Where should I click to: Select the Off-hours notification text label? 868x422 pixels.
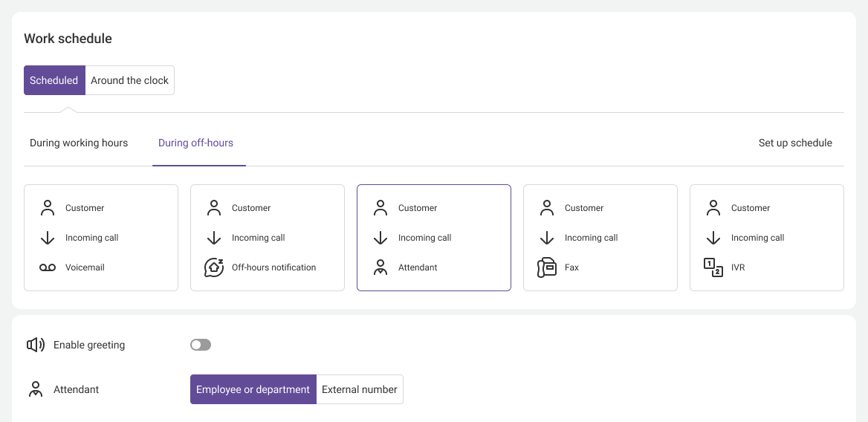click(273, 267)
